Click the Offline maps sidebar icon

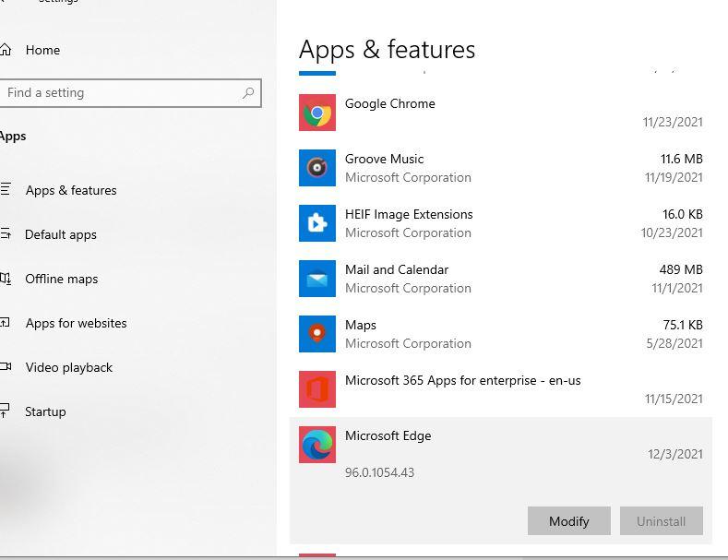pyautogui.click(x=6, y=279)
